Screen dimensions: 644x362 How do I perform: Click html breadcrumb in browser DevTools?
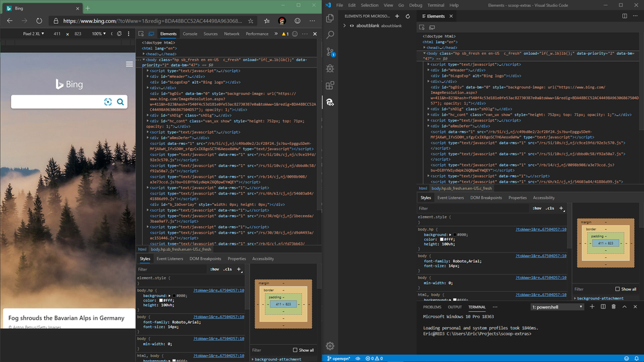click(x=142, y=249)
